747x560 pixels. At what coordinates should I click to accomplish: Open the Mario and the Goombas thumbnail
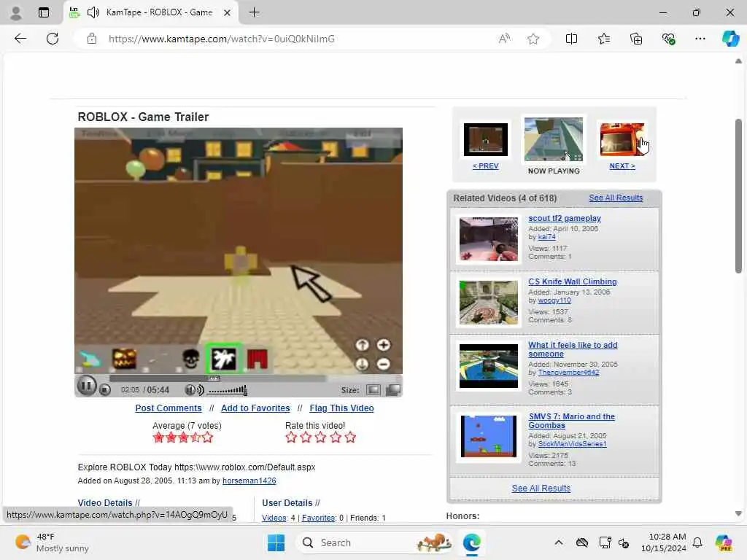pyautogui.click(x=488, y=436)
